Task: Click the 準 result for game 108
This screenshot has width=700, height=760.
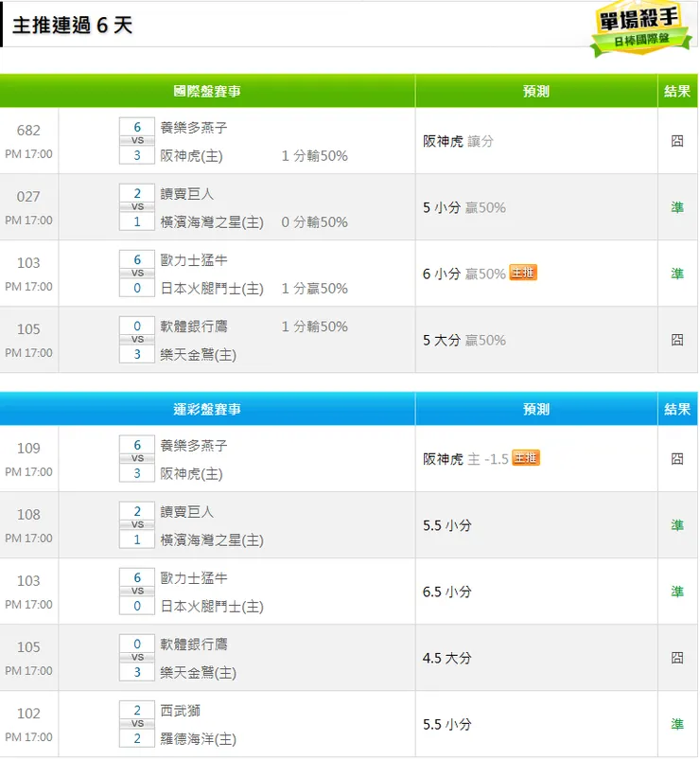Action: [677, 525]
